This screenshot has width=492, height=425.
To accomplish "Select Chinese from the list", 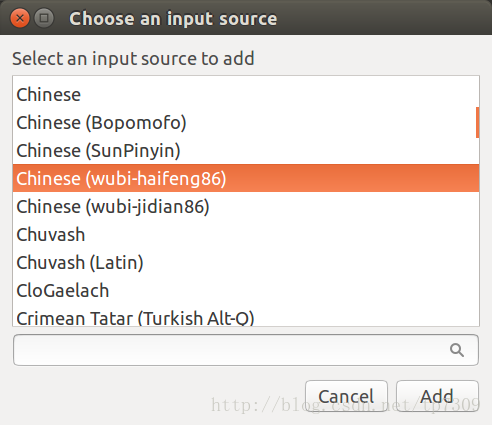I will pos(246,95).
